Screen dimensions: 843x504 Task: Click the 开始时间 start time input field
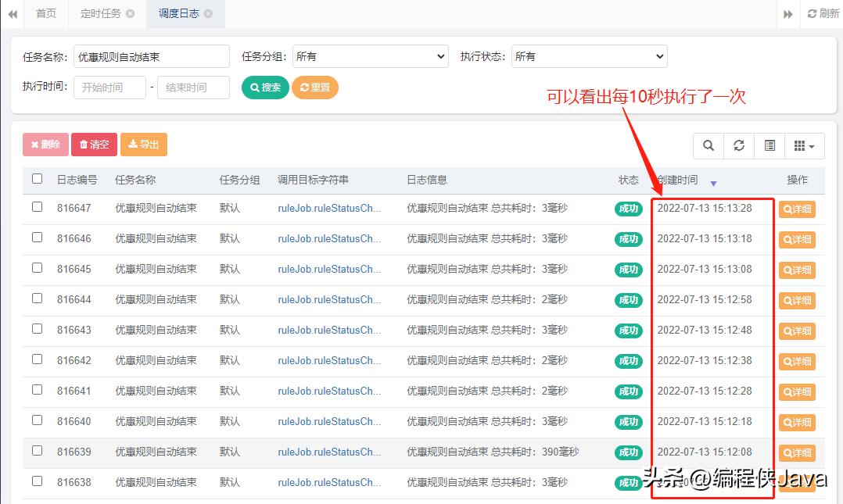tap(109, 87)
